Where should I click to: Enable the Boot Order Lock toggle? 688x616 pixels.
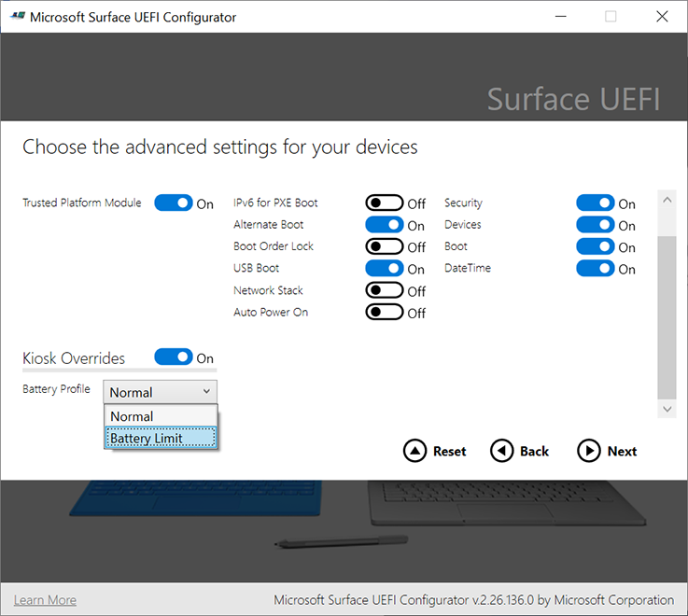coord(384,247)
